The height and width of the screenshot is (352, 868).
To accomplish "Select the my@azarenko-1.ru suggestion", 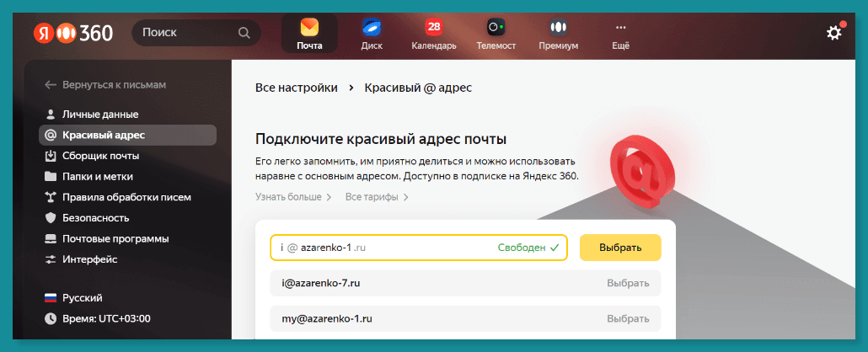I will click(465, 319).
